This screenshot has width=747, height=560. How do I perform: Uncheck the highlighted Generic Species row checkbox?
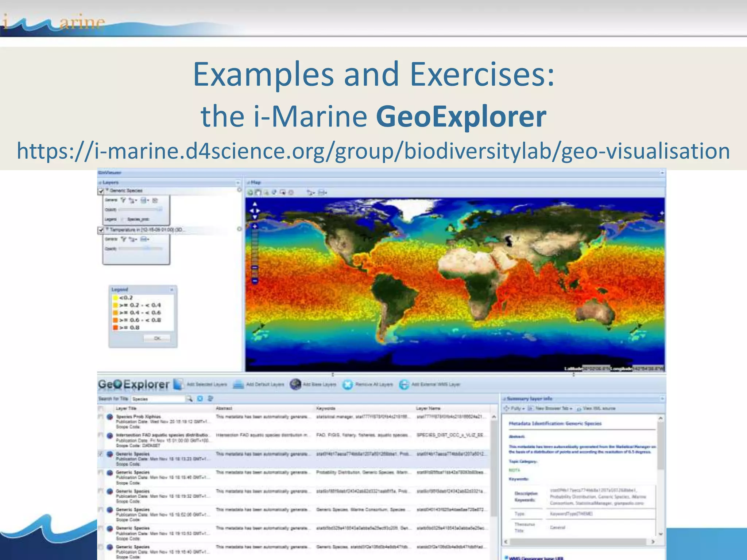point(100,454)
